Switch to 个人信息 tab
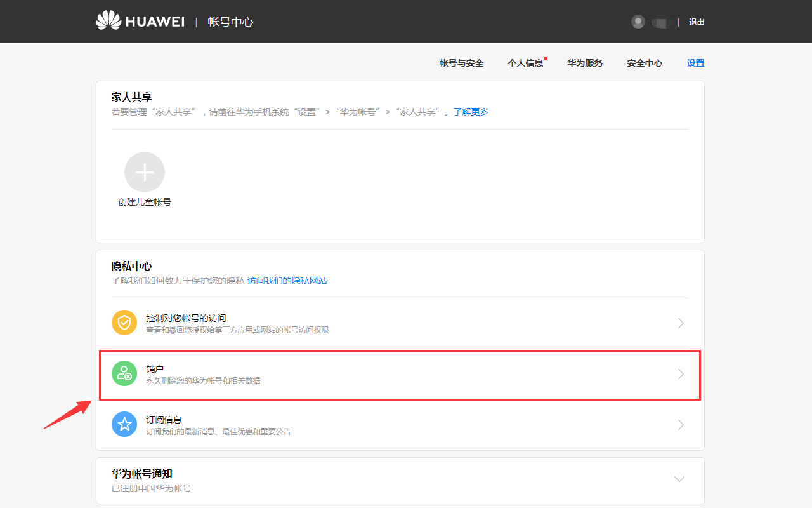Image resolution: width=812 pixels, height=508 pixels. (526, 63)
